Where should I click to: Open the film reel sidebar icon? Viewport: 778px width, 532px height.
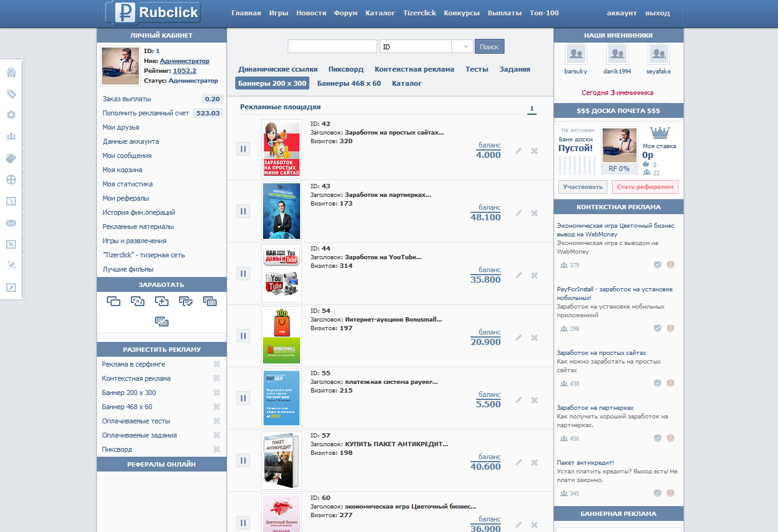coord(10,180)
